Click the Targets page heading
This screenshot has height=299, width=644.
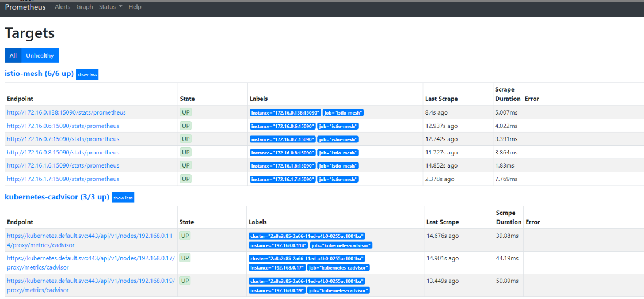coord(29,33)
